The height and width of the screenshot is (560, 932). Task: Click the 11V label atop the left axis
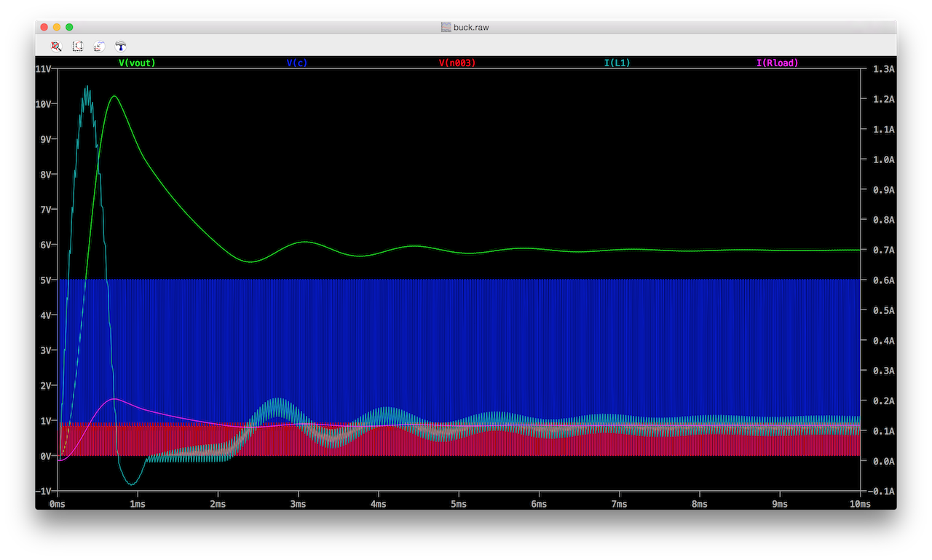click(x=42, y=69)
